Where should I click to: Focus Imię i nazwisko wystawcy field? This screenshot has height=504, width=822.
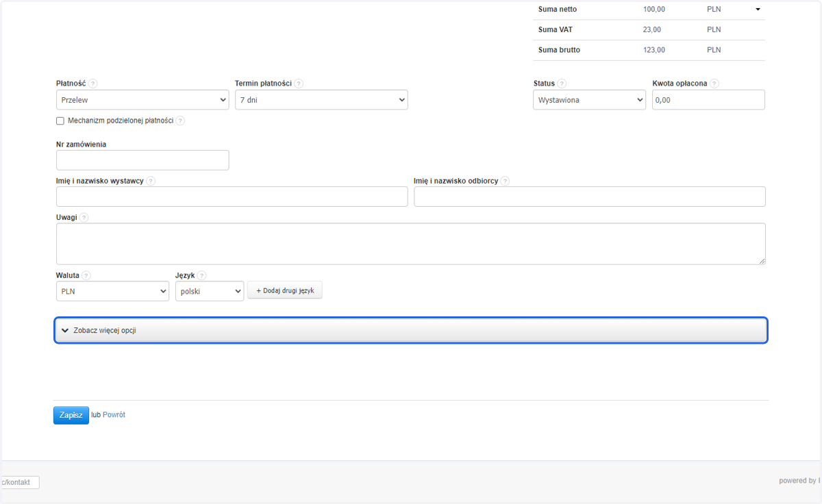(232, 197)
